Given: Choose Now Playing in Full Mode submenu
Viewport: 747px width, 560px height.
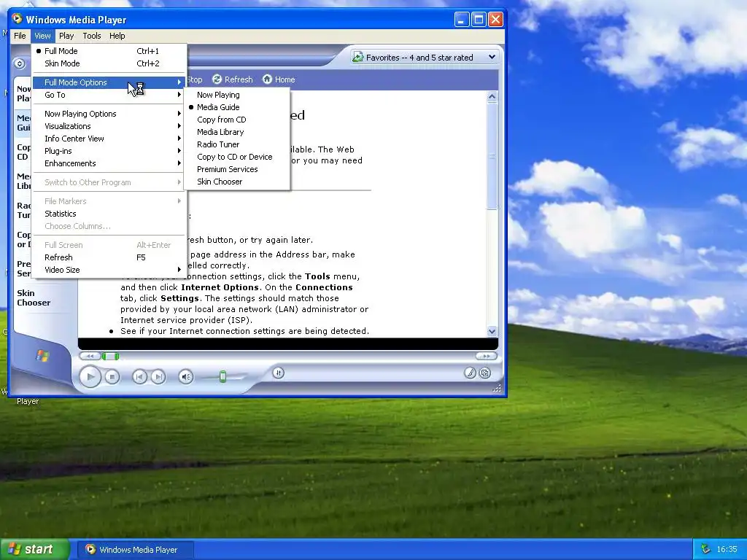Looking at the screenshot, I should 237,95.
